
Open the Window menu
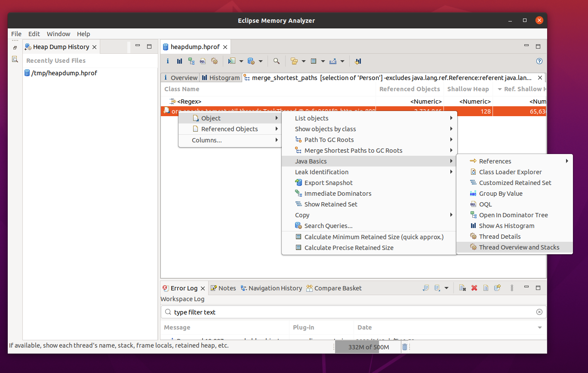(58, 34)
